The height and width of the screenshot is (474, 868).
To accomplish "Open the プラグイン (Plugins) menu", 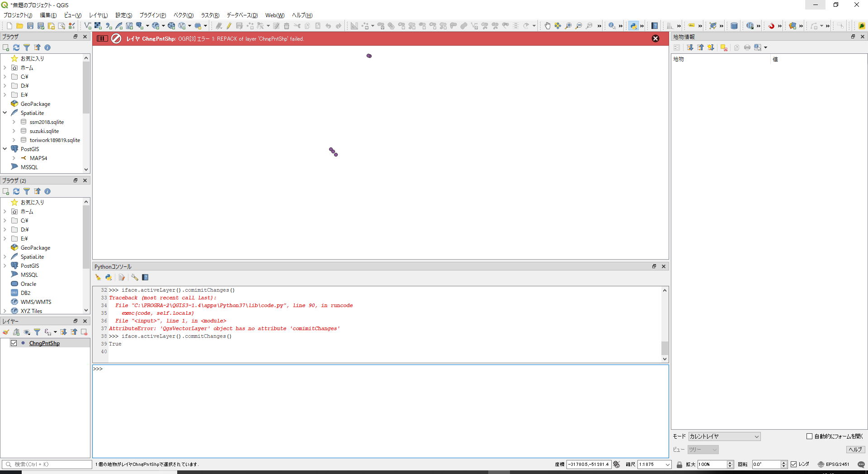I will pos(152,15).
